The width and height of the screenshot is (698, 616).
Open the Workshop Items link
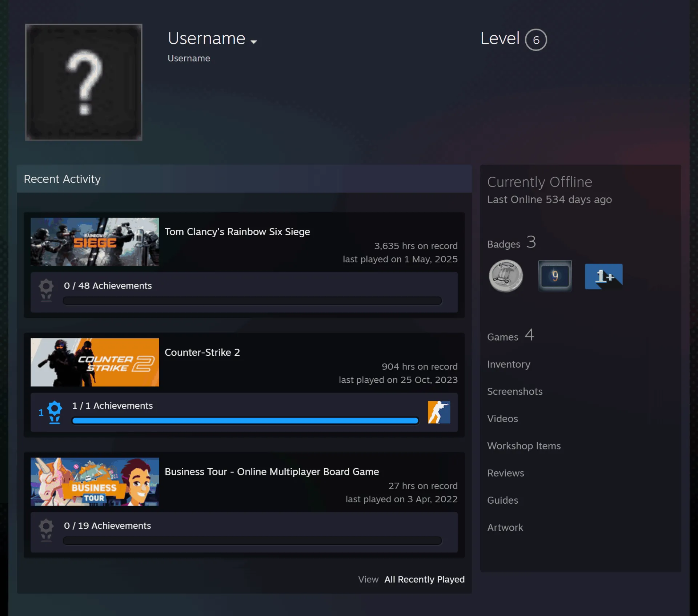click(x=524, y=446)
